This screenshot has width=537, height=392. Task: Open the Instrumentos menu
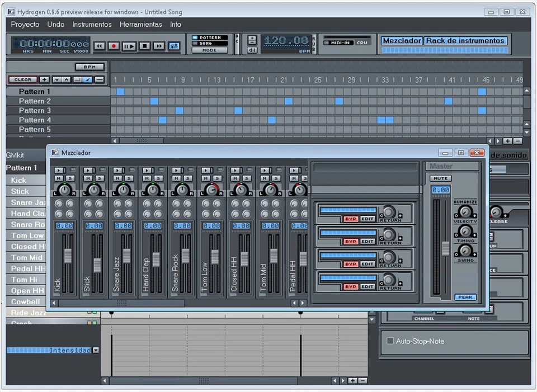(x=92, y=24)
